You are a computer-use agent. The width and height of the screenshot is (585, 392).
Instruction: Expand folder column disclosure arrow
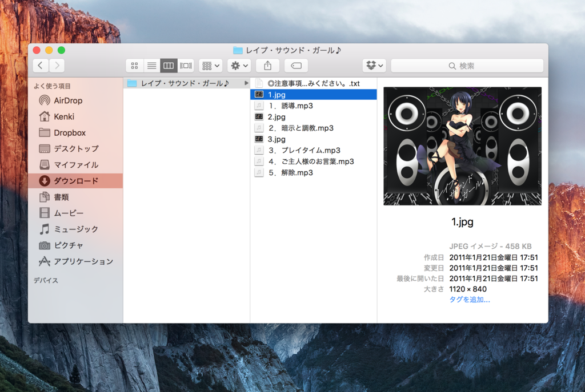(246, 83)
